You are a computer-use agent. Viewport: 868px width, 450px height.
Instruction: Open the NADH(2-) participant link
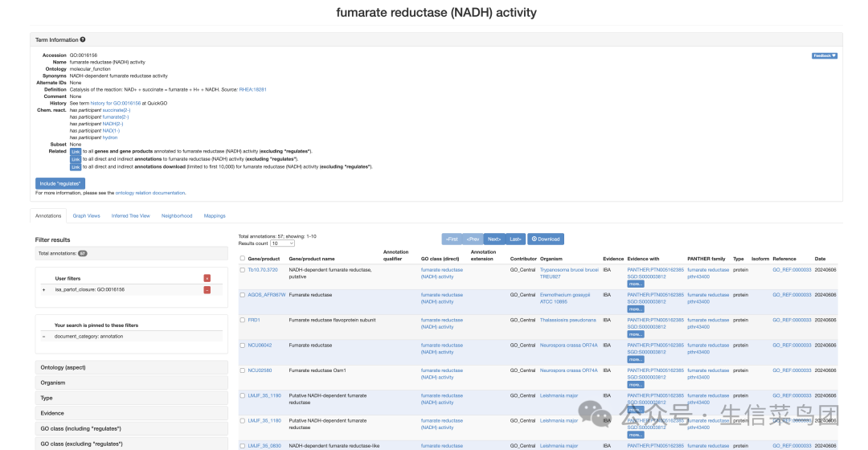113,124
